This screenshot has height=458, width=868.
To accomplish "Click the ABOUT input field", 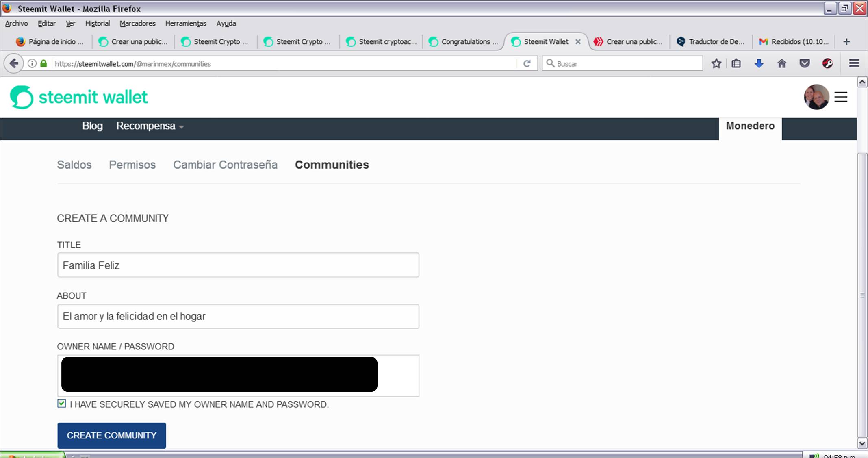I will point(238,316).
